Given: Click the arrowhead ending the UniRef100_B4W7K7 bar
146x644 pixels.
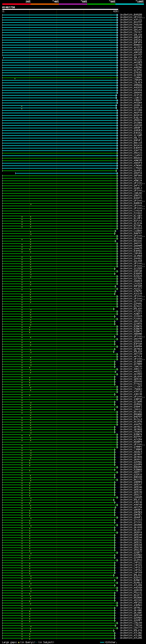Looking at the screenshot, I should [x=115, y=233].
